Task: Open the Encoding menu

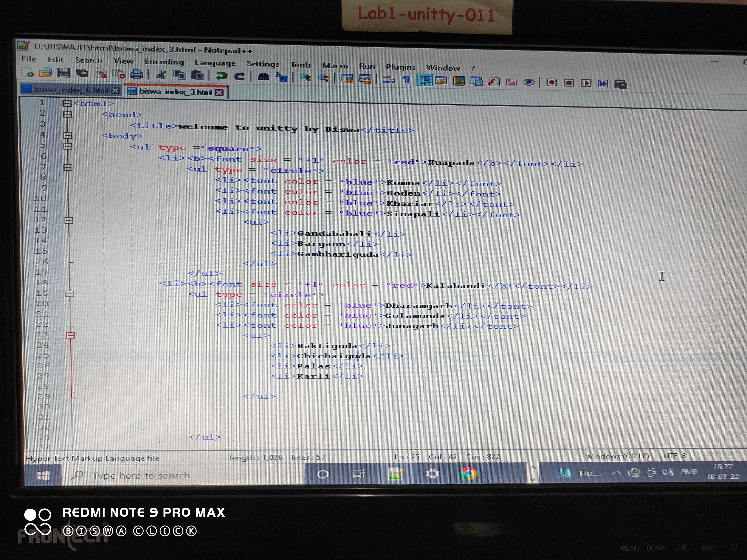Action: pos(164,62)
